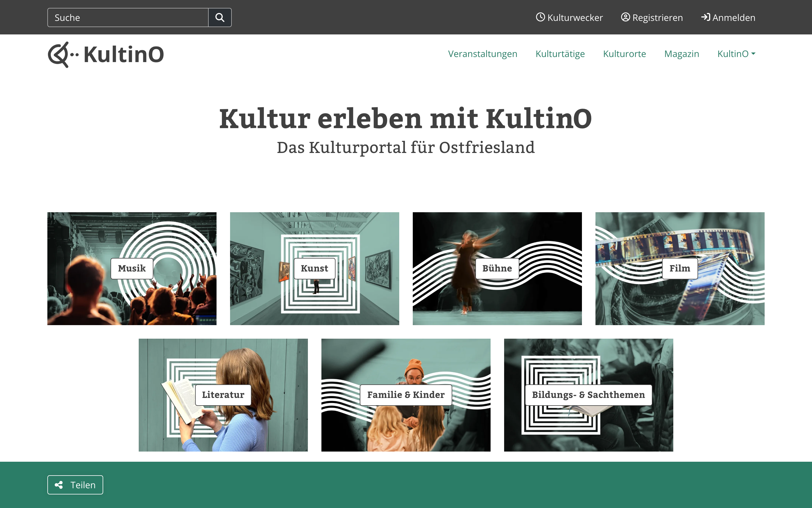This screenshot has width=812, height=508.
Task: Click the KultinO wordmark text
Action: pyautogui.click(x=123, y=54)
